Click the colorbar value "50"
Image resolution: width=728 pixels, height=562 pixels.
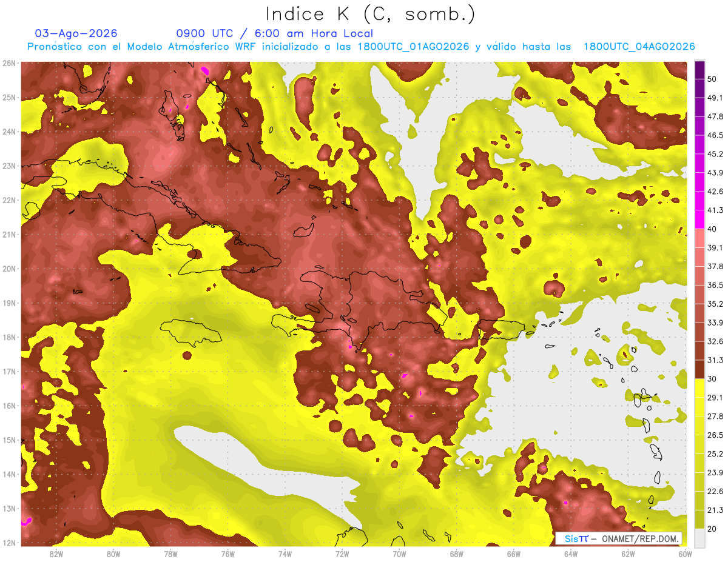pos(712,79)
